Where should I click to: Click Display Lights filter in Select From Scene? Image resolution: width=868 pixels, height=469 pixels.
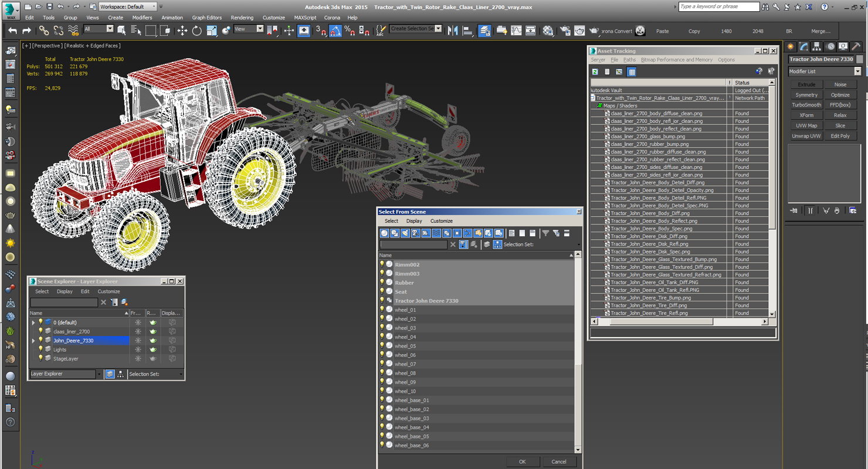[x=405, y=233]
